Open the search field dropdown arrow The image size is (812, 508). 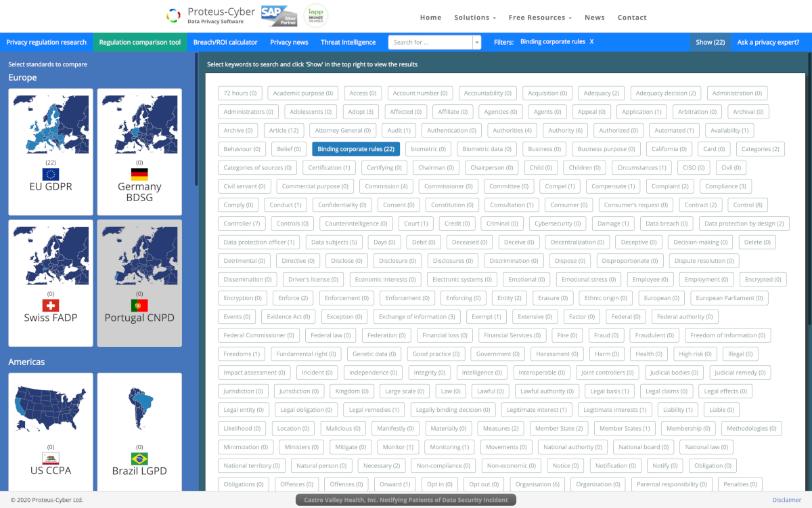point(476,43)
